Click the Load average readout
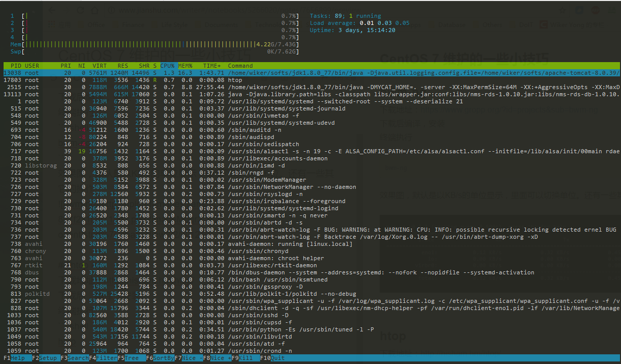Viewport: 621px width, 364px height. [x=359, y=23]
